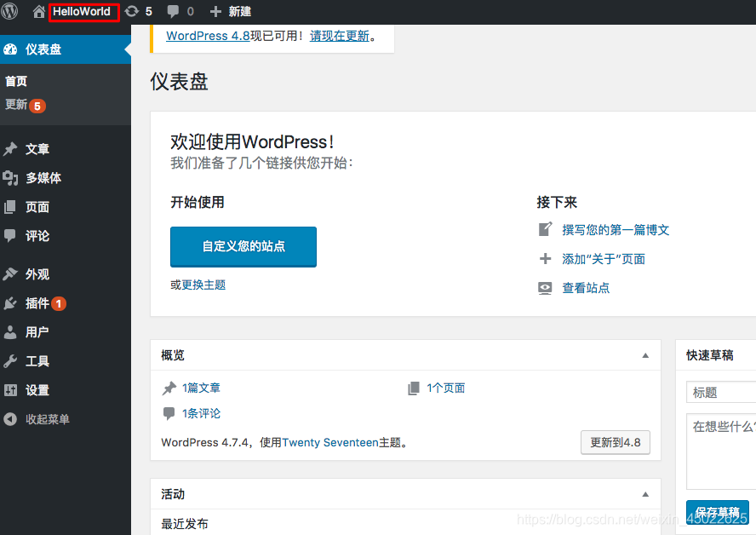
Task: Click the WordPress logo in admin bar
Action: tap(9, 10)
